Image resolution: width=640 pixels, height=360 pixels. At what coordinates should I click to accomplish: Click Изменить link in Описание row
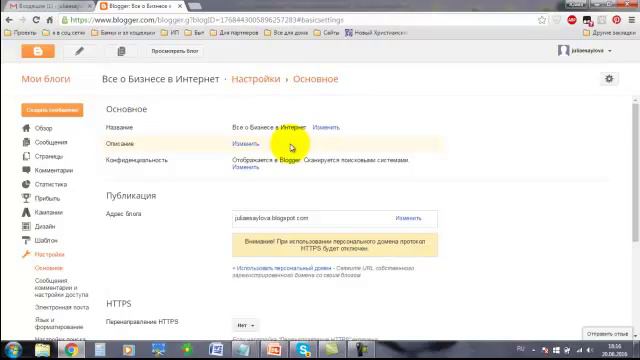(245, 144)
